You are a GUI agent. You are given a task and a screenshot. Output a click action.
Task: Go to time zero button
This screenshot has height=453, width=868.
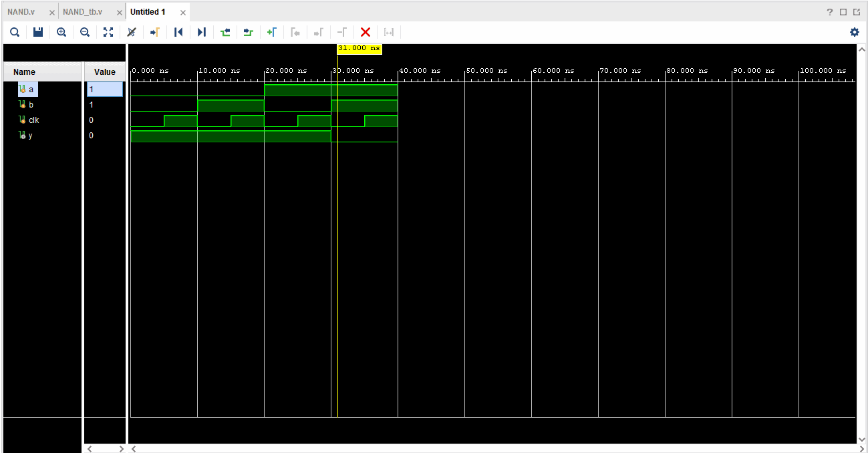(178, 32)
